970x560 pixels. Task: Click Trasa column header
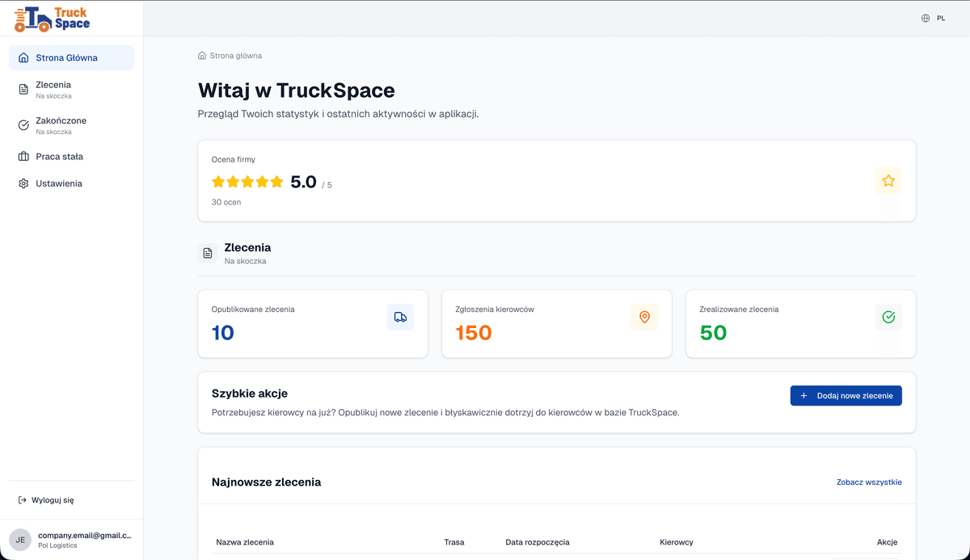click(454, 542)
